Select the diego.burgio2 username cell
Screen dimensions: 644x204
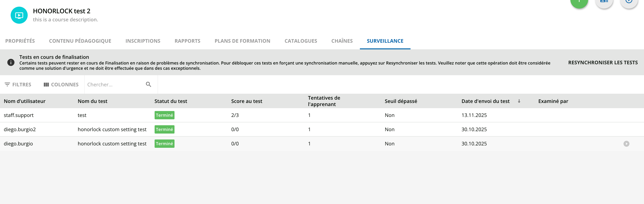tap(20, 129)
